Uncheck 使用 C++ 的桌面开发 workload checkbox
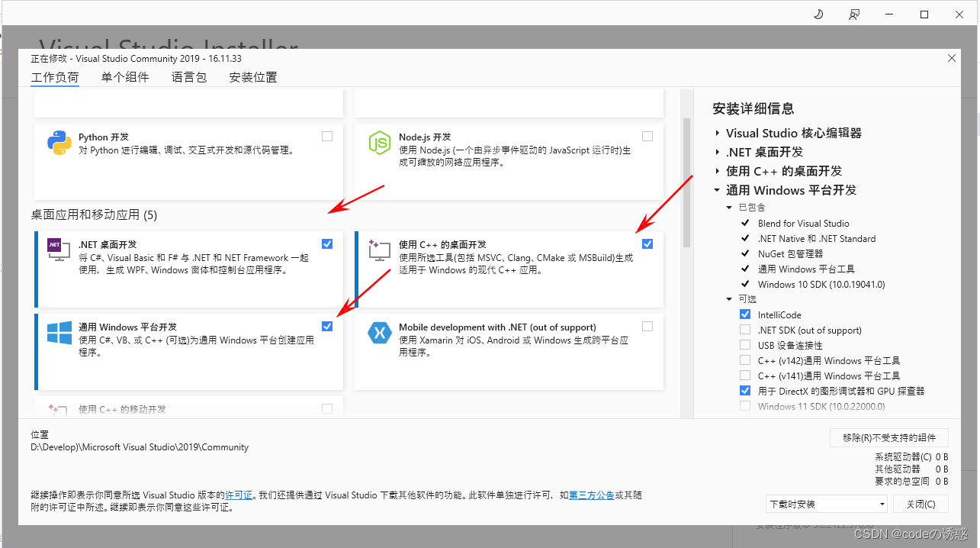The width and height of the screenshot is (980, 548). pyautogui.click(x=647, y=243)
